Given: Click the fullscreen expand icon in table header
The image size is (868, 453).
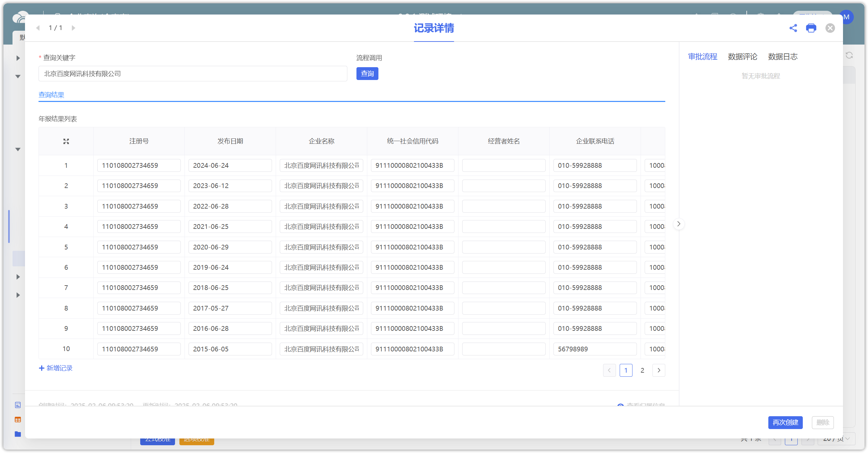Looking at the screenshot, I should click(x=66, y=141).
